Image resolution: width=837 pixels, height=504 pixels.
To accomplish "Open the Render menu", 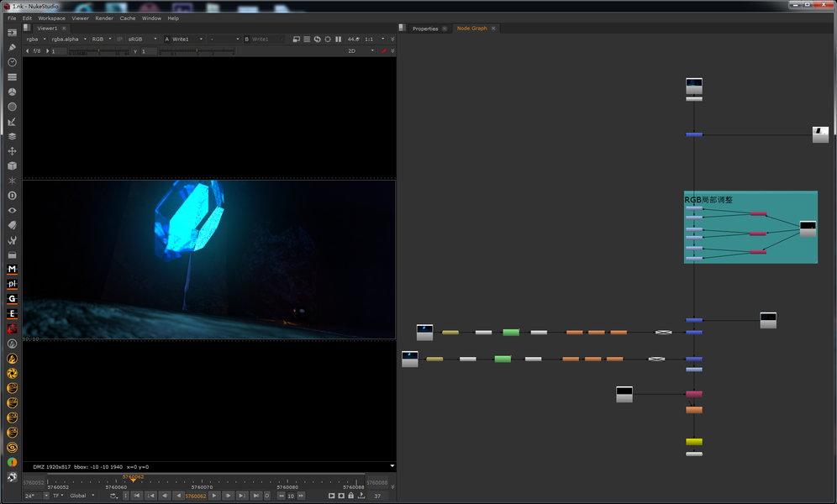I will click(104, 18).
